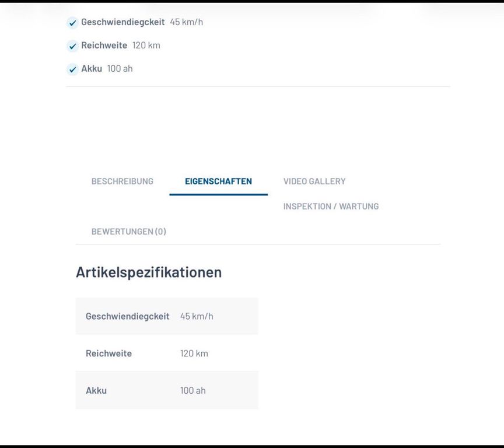This screenshot has width=504, height=448.
Task: Click the checkmark icon beside Geschwiendiegckeit
Action: (x=72, y=23)
